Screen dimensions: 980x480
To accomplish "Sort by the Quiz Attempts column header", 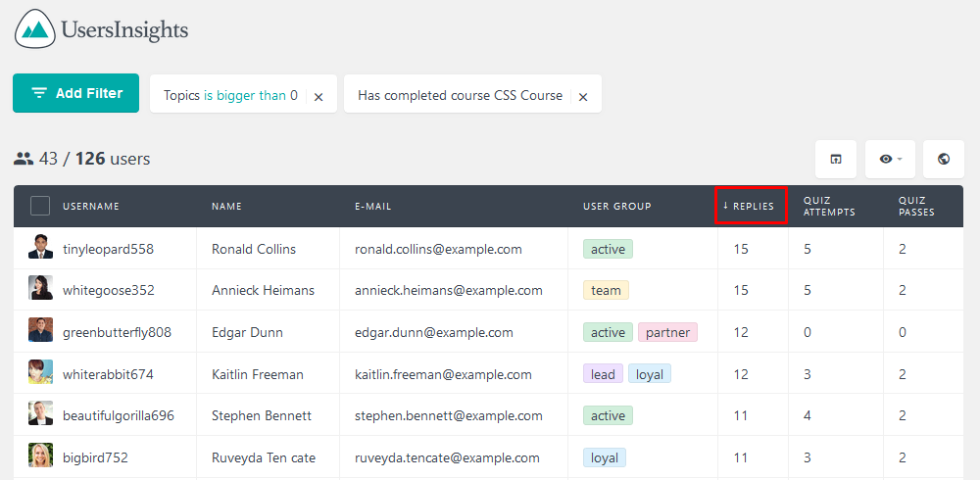I will [829, 207].
